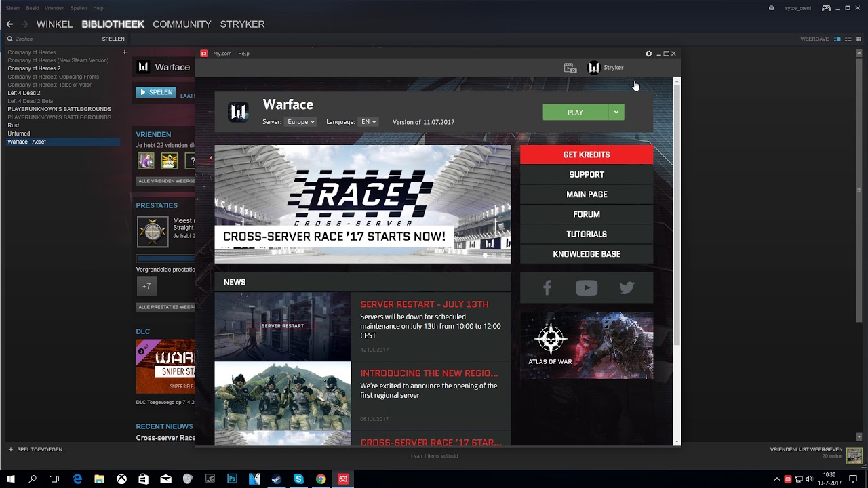Click SPELEN button in Steam library
The height and width of the screenshot is (488, 868).
click(156, 92)
